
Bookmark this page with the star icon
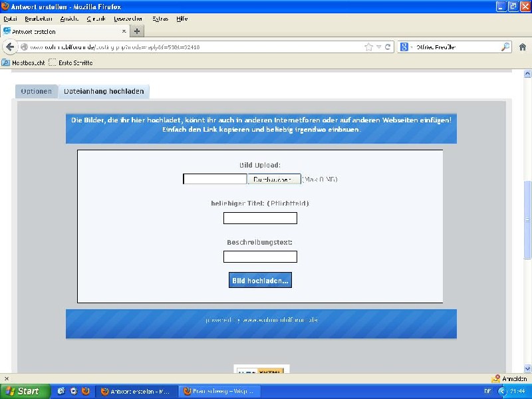click(x=368, y=47)
